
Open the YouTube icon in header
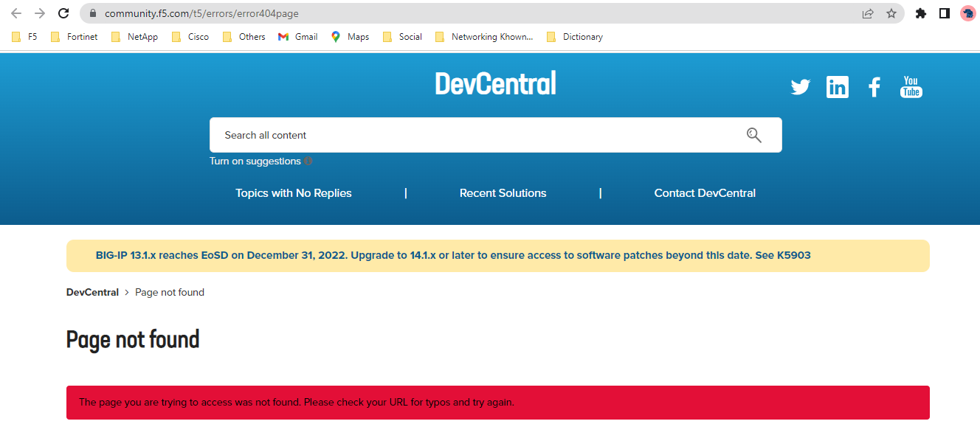(911, 87)
